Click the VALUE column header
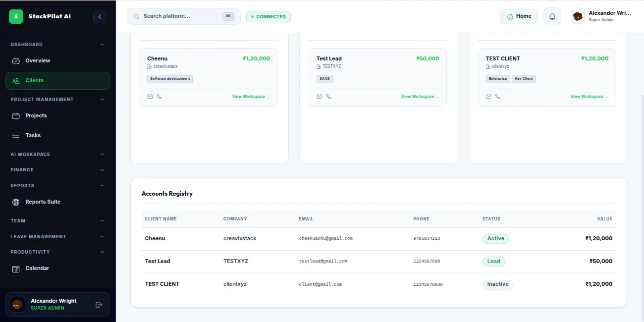This screenshot has height=322, width=644. point(604,219)
